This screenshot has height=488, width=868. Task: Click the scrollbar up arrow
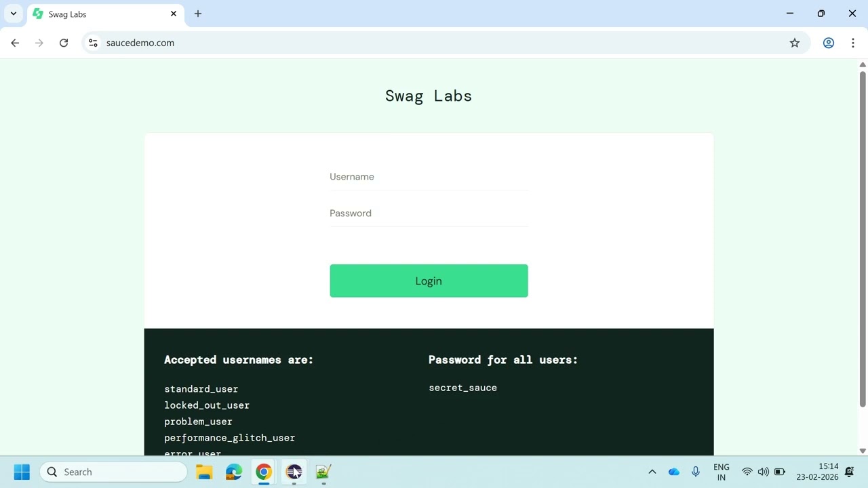point(863,64)
